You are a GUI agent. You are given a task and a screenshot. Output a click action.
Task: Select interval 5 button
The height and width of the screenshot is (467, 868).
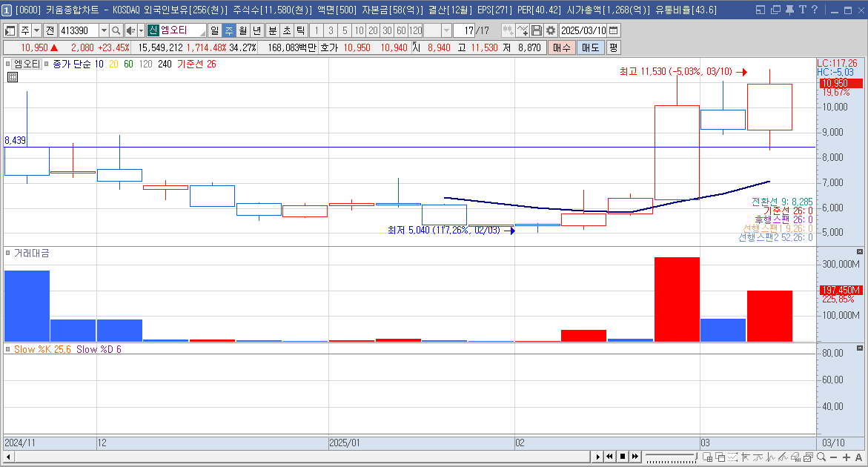[345, 30]
